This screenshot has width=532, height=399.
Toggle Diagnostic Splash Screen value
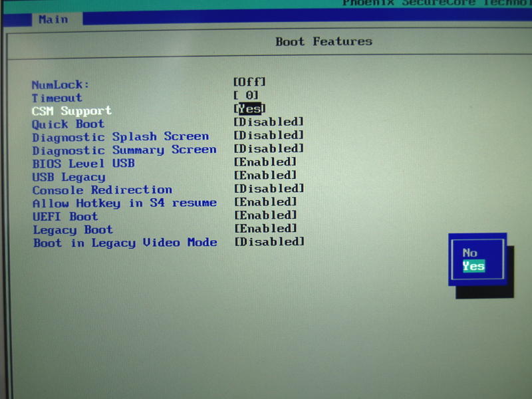[x=269, y=136]
